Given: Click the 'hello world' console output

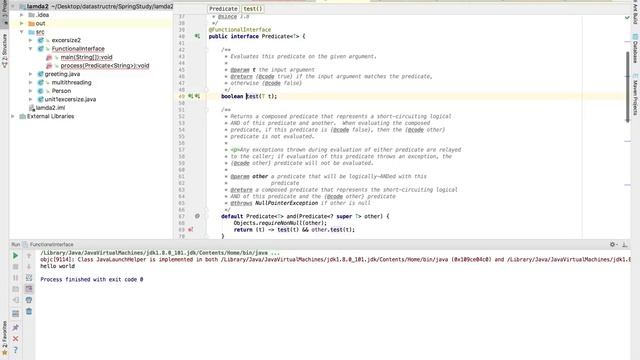Looking at the screenshot, I should pyautogui.click(x=58, y=266).
